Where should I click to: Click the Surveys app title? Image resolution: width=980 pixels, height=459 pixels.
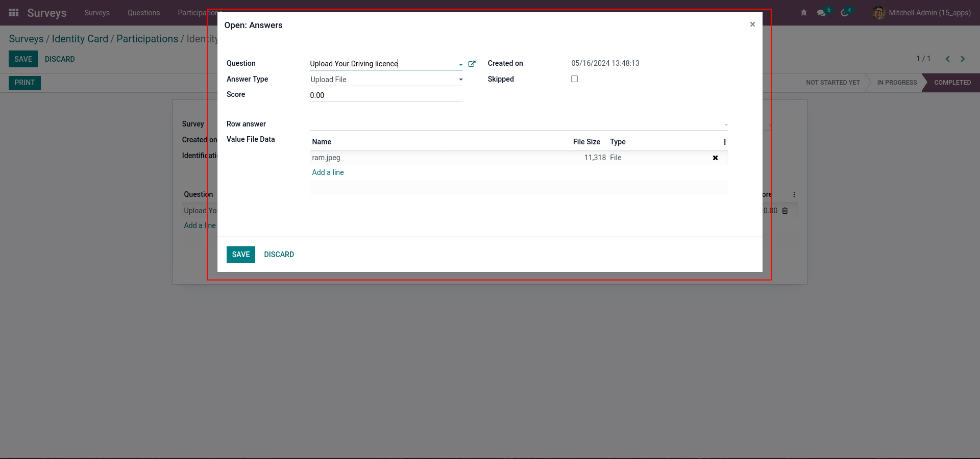pyautogui.click(x=47, y=13)
